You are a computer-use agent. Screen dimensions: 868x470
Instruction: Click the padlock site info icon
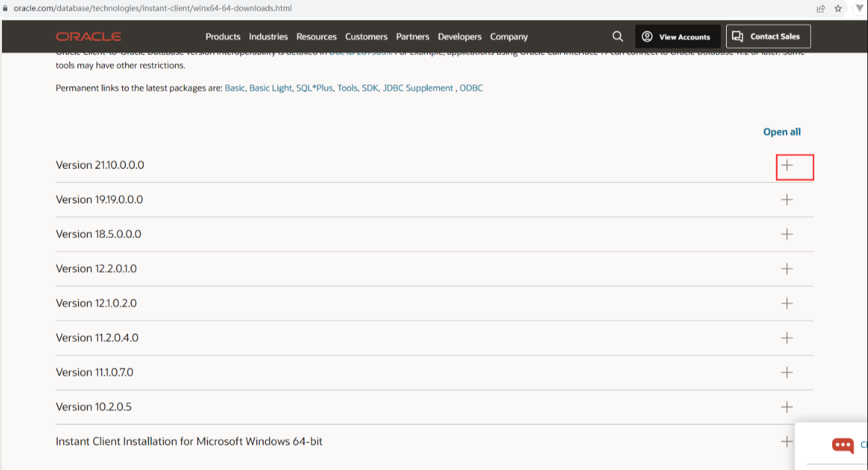point(6,9)
